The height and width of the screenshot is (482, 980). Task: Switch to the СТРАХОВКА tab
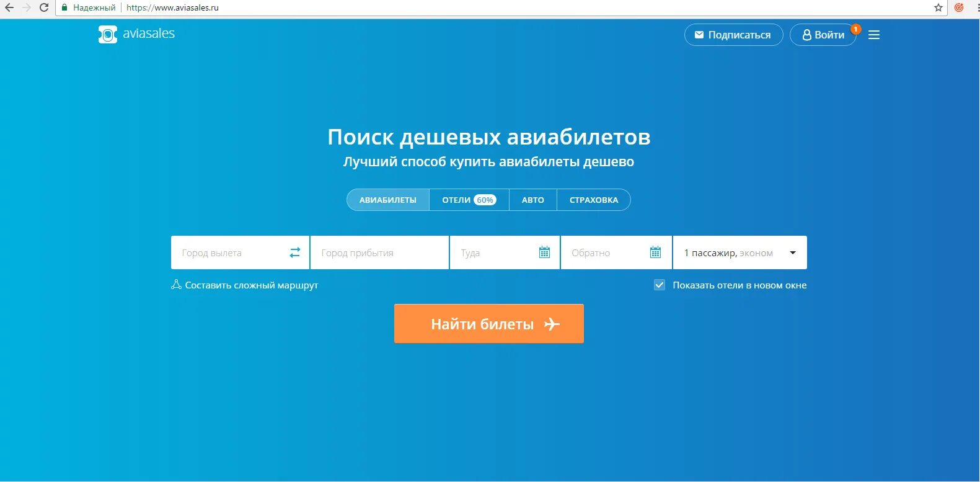[594, 200]
